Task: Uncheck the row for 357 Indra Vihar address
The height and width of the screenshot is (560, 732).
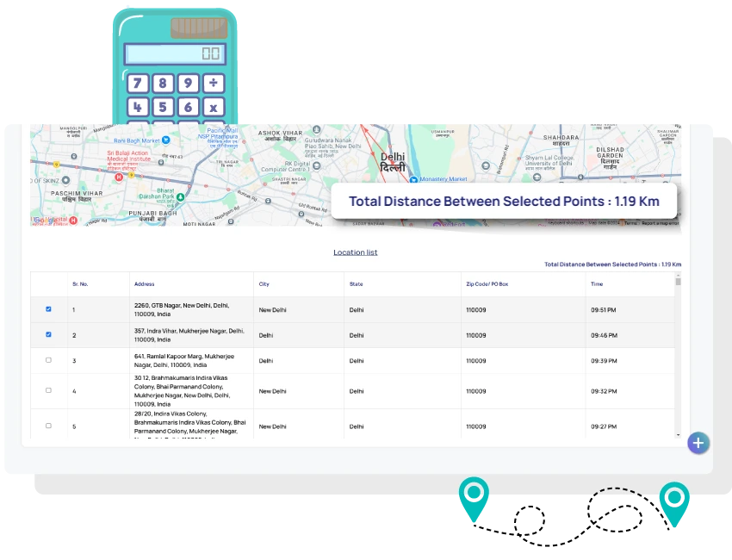Action: tap(48, 334)
